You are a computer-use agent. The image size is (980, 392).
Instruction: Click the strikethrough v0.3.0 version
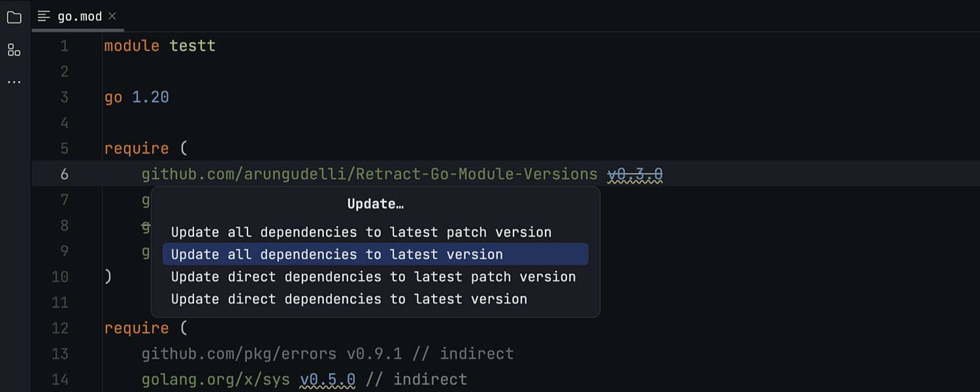[635, 174]
